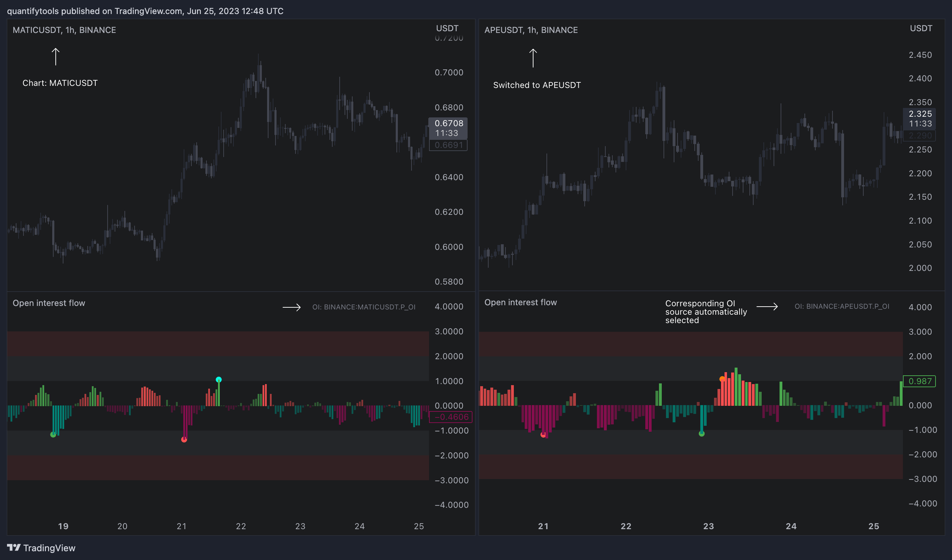This screenshot has width=952, height=560.
Task: Click the APEUSDT, 1h, BINANCE chart title
Action: pos(531,30)
